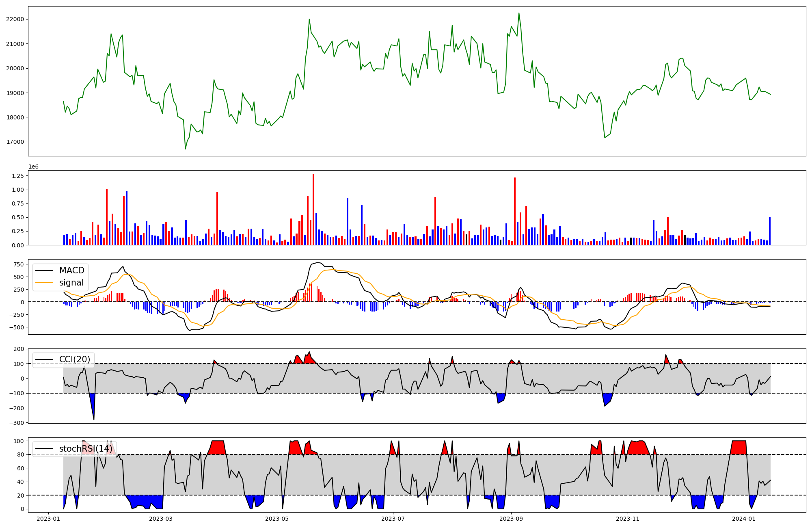Click the CCI(20) legend entry
The image size is (812, 528).
pos(75,359)
